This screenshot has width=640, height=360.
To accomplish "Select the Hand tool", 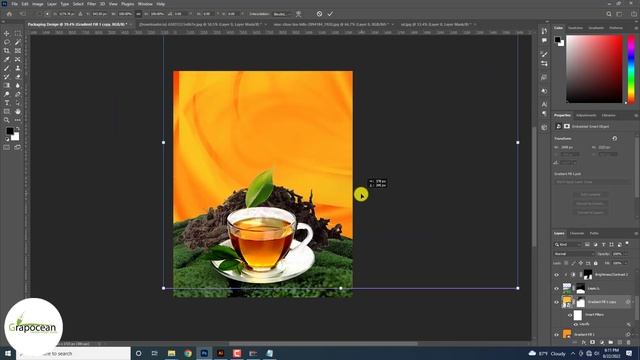I will 18,111.
